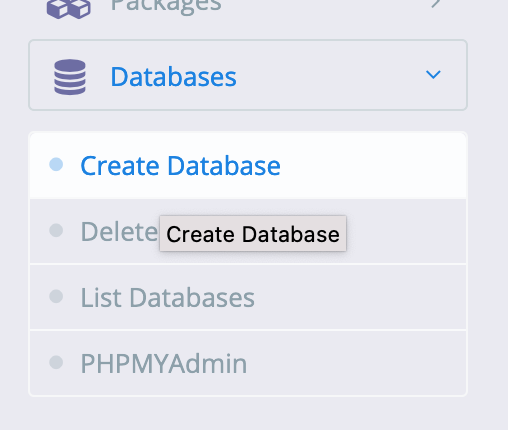Open the List Databases page
Screen dimensions: 510x430
click(168, 298)
